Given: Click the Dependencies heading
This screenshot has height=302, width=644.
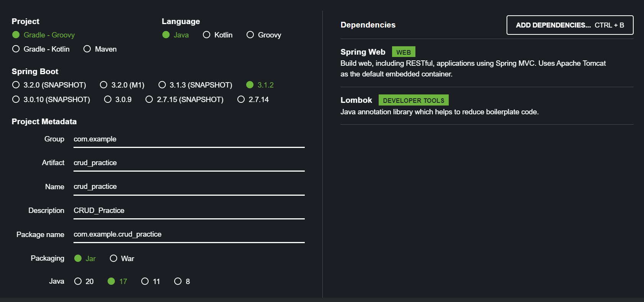Looking at the screenshot, I should [x=368, y=25].
